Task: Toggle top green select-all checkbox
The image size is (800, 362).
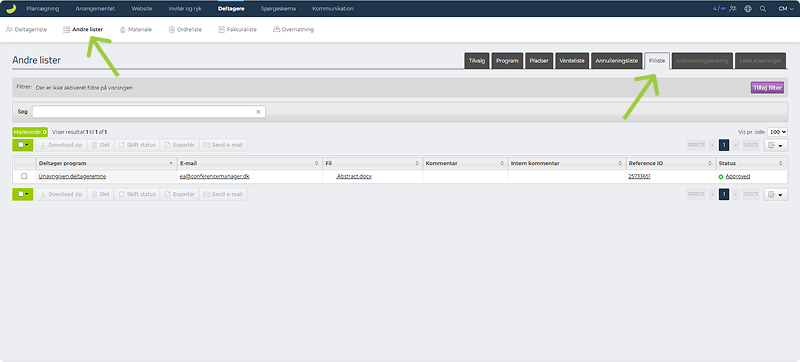Action: 22,145
